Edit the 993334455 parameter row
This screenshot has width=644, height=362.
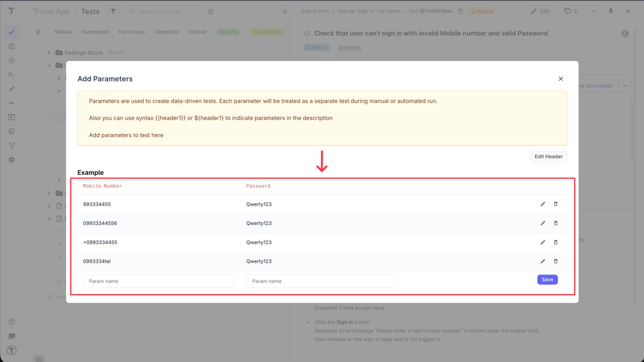coord(542,204)
